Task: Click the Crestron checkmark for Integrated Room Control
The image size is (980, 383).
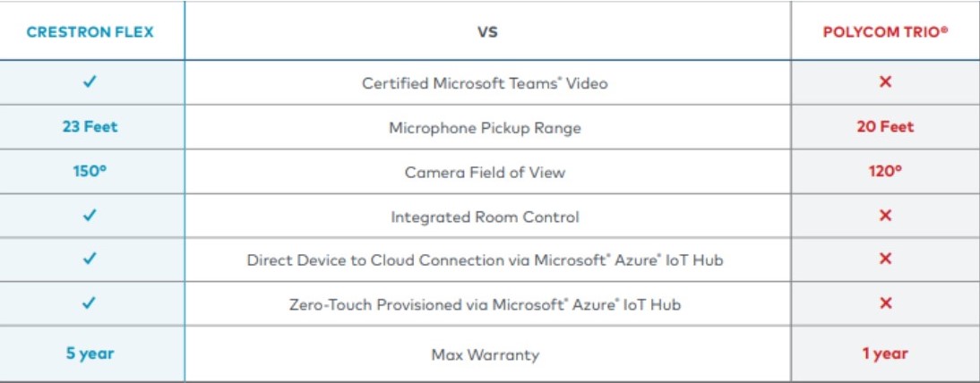Action: (x=90, y=216)
